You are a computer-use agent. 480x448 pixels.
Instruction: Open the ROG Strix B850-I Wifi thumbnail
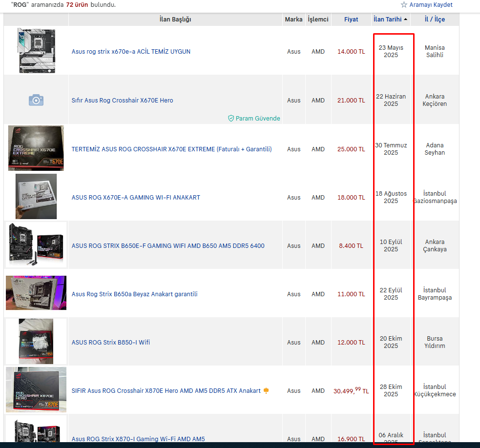[36, 342]
